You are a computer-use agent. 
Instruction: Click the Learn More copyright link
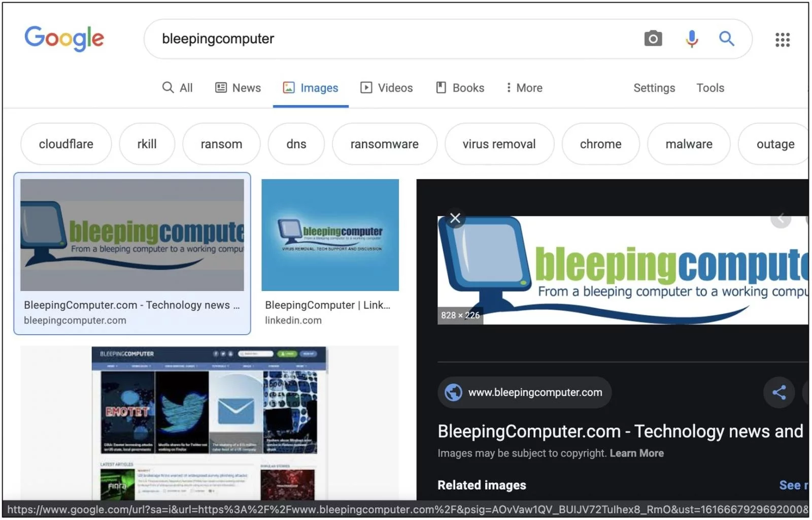tap(636, 453)
